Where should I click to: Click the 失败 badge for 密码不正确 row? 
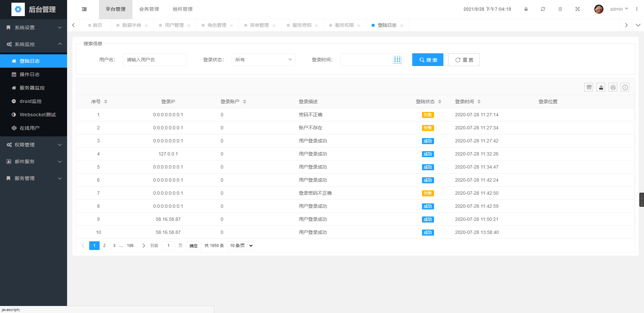428,115
